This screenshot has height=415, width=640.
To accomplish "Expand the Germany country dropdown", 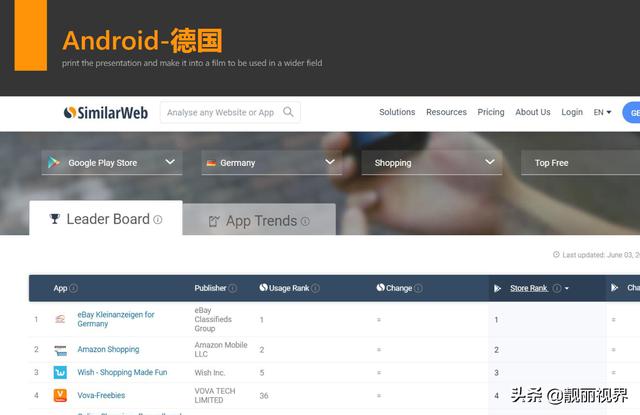I will click(x=271, y=163).
